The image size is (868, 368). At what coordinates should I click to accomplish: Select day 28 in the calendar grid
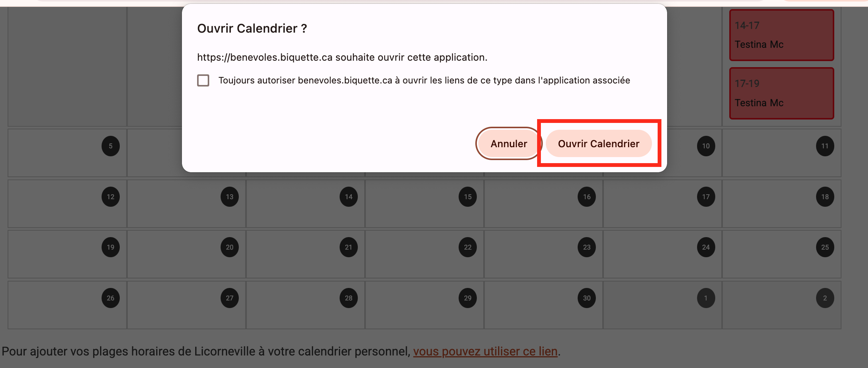(x=348, y=298)
